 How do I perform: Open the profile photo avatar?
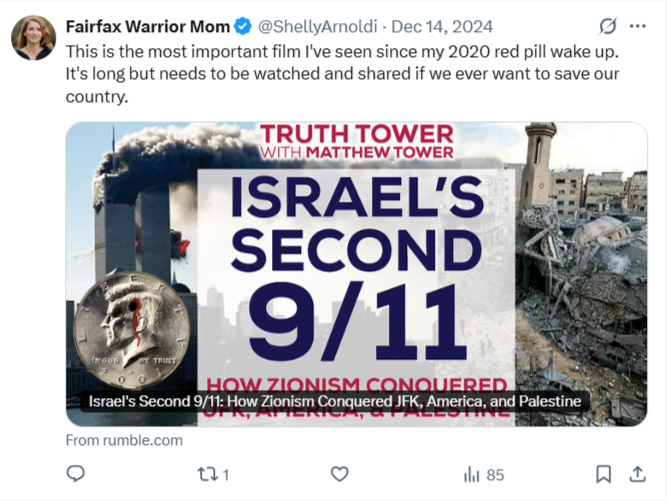(x=33, y=37)
